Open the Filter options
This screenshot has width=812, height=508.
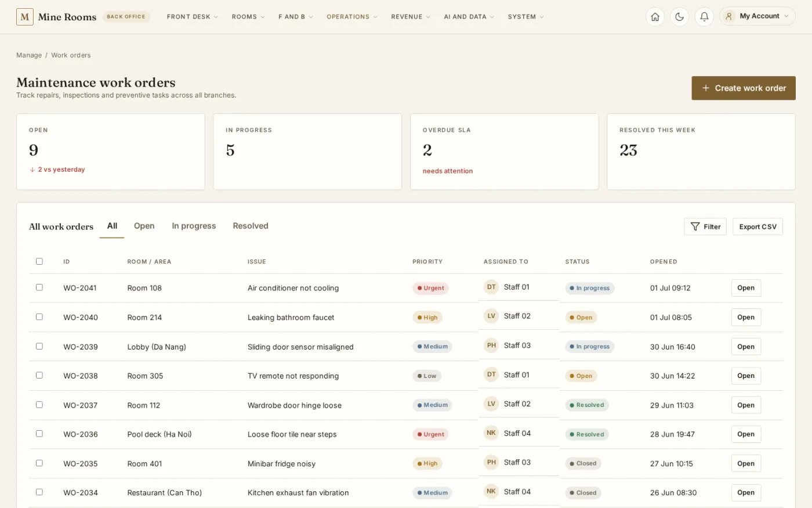tap(705, 226)
